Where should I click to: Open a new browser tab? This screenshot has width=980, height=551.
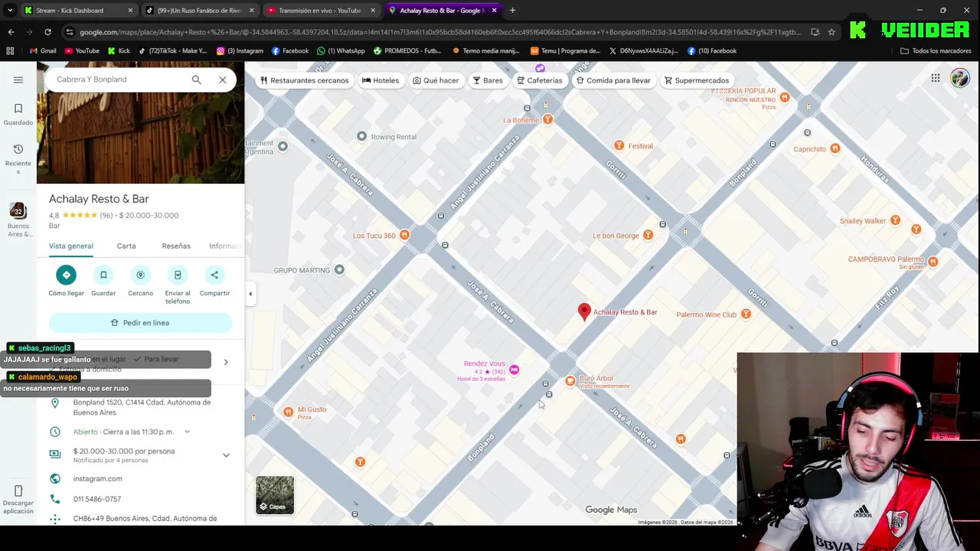512,11
